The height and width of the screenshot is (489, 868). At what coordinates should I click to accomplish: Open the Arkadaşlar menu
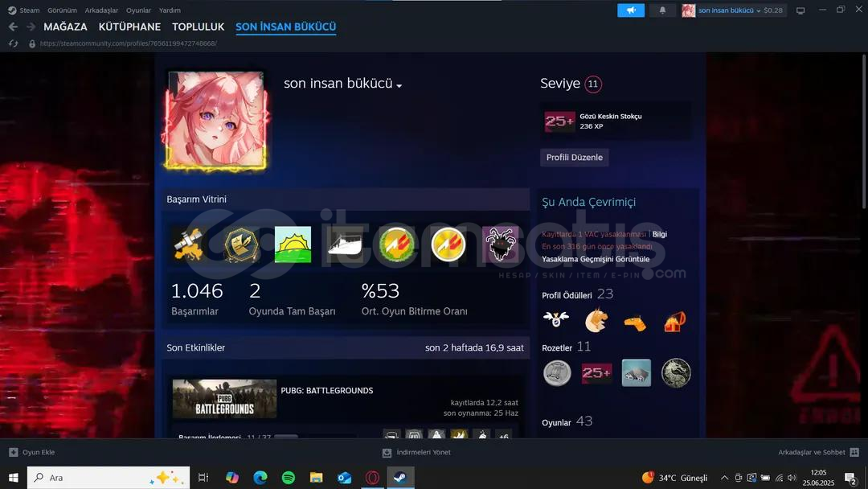101,10
